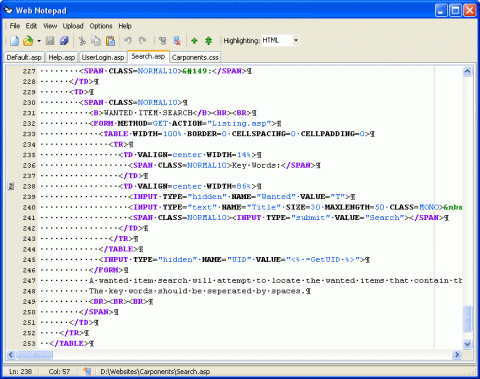Open the View menu

[50, 26]
